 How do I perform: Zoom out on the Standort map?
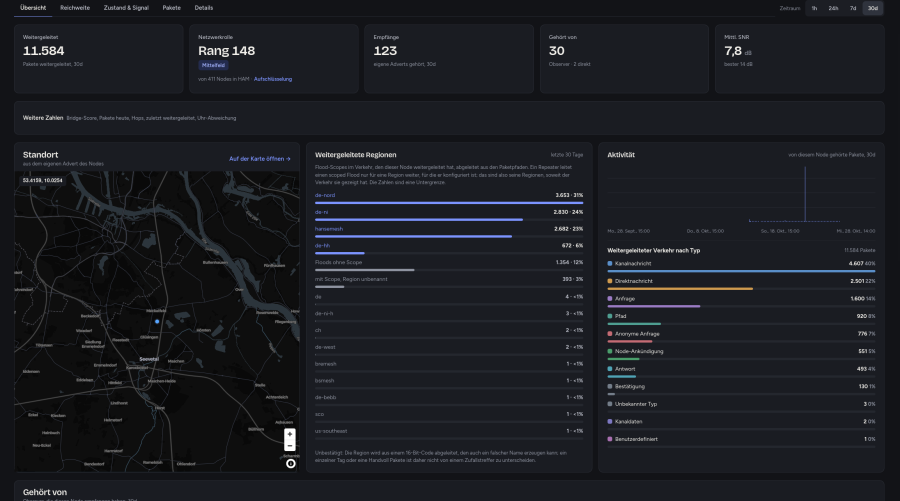290,446
